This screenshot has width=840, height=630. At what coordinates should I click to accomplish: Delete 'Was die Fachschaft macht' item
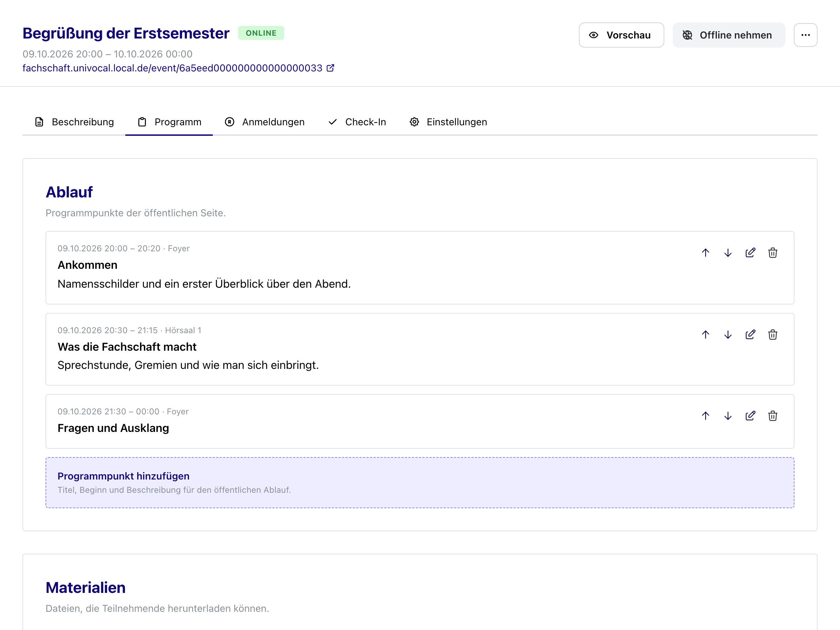tap(772, 335)
